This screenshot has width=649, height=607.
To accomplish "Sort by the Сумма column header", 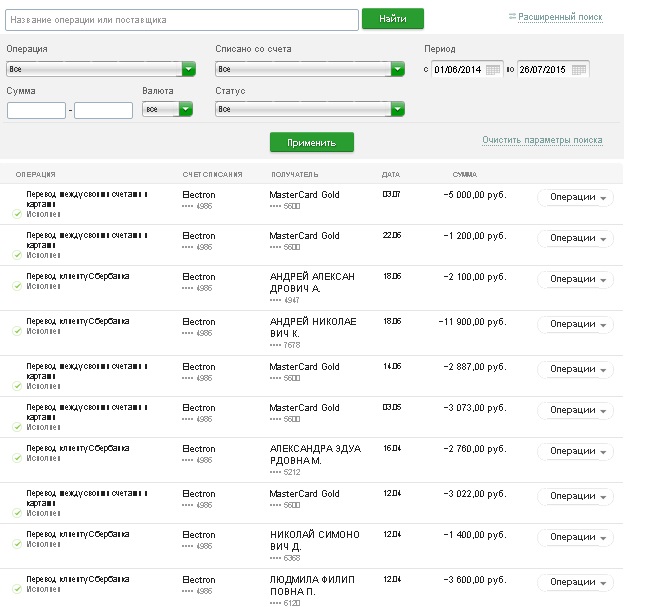I will (x=464, y=175).
